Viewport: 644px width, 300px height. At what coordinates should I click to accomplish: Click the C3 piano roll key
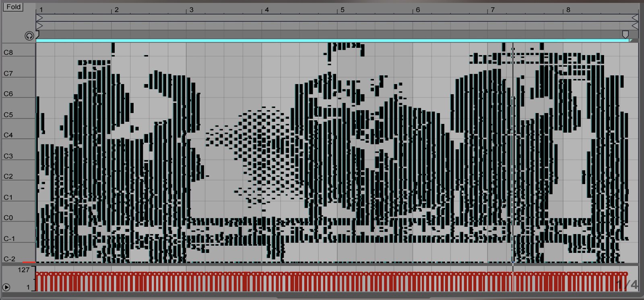(x=8, y=156)
